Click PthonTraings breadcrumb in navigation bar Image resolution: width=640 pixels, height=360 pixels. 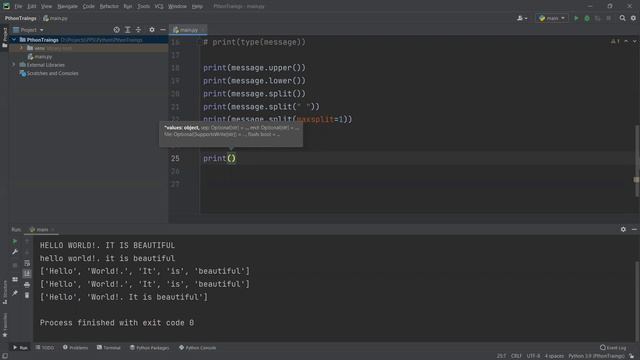[21, 18]
